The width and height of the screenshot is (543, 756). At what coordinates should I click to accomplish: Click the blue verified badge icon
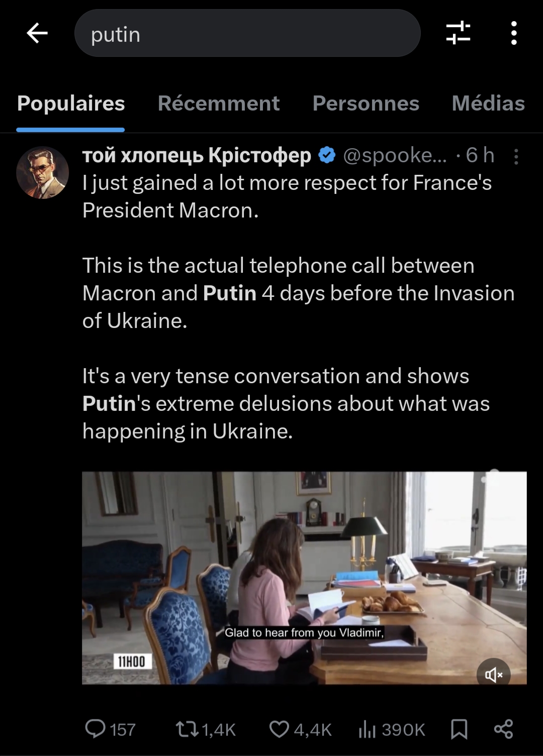[x=327, y=156]
